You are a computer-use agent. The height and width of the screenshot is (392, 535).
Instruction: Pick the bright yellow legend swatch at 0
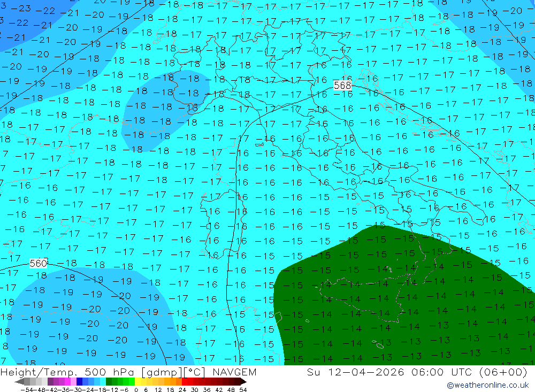tap(137, 382)
